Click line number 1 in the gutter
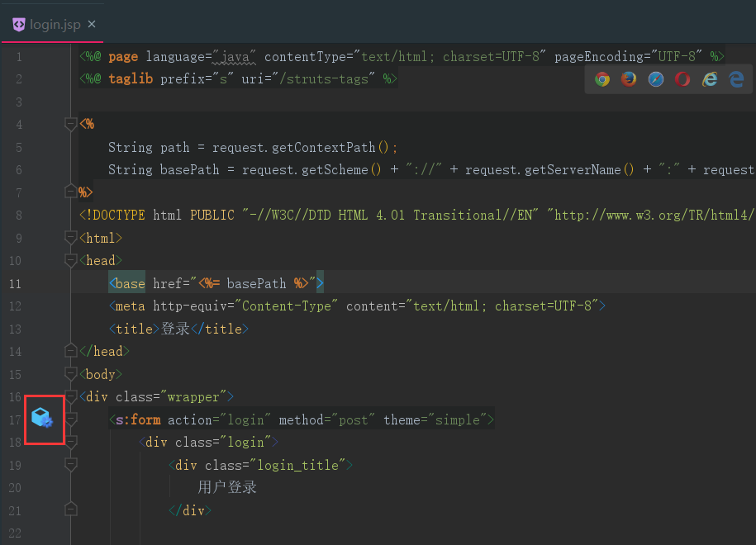This screenshot has width=756, height=545. point(19,57)
